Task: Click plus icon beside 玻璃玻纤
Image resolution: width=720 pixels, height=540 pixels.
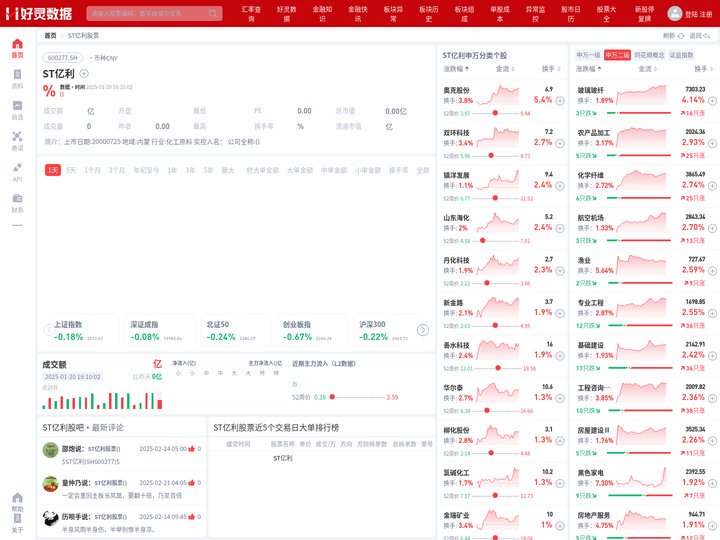Action: [x=712, y=101]
